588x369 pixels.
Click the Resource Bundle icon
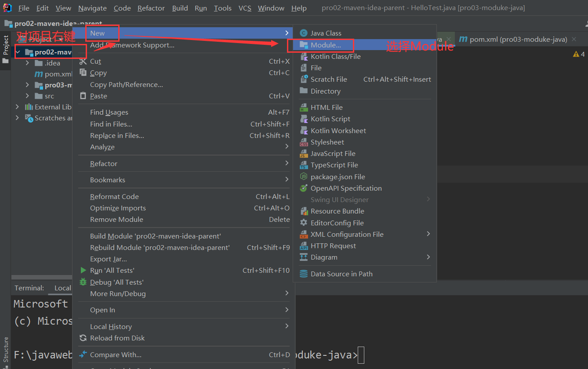click(303, 211)
